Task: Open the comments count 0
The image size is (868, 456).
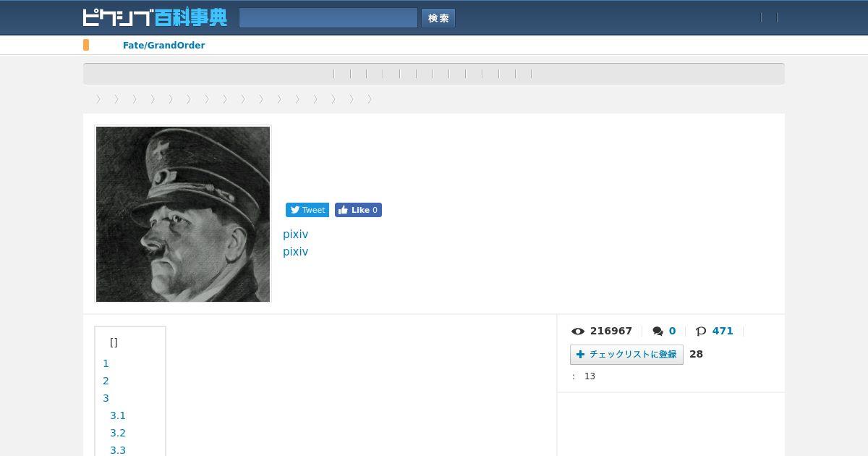Action: [672, 331]
